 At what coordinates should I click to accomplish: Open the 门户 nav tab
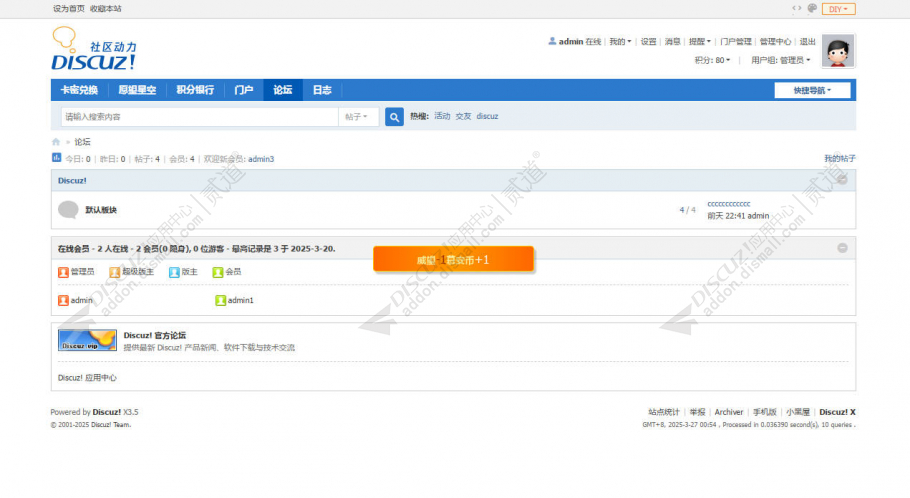click(x=244, y=90)
